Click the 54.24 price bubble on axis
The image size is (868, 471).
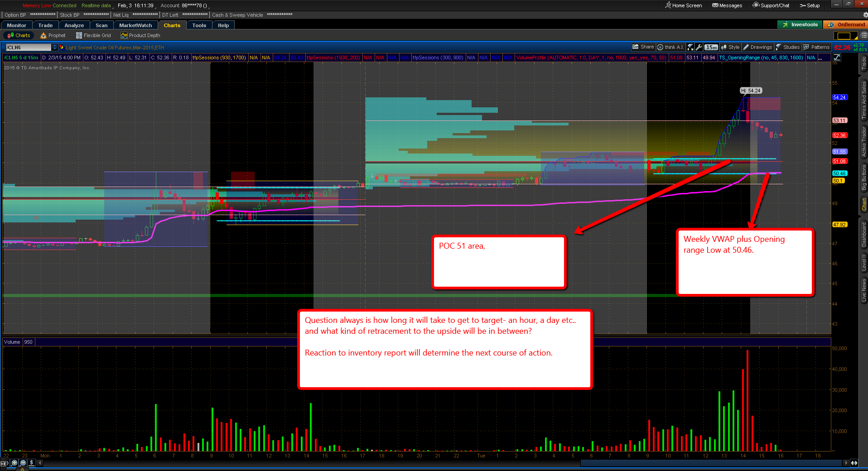pyautogui.click(x=839, y=97)
